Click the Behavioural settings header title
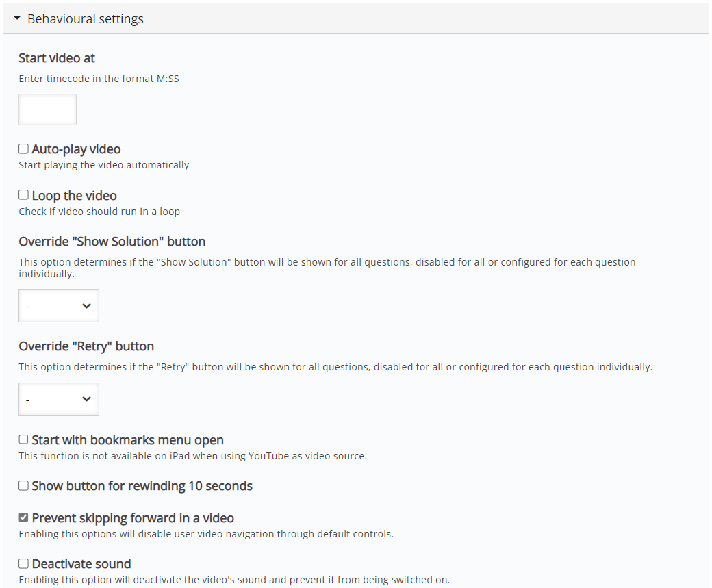Screen dimensions: 712x588 86,18
